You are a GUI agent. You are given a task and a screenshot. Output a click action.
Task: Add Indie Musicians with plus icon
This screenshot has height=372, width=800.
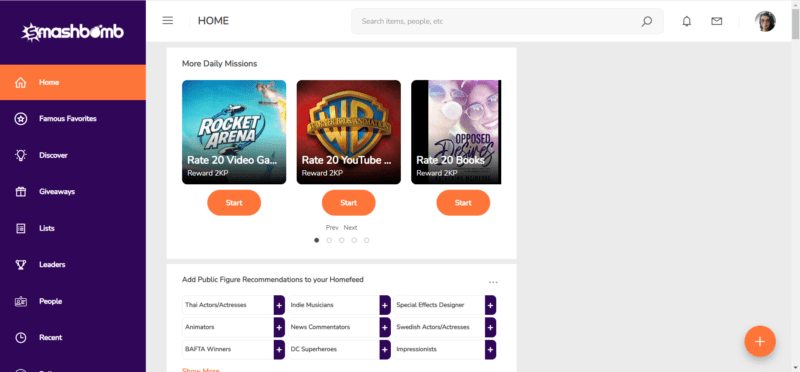click(385, 305)
